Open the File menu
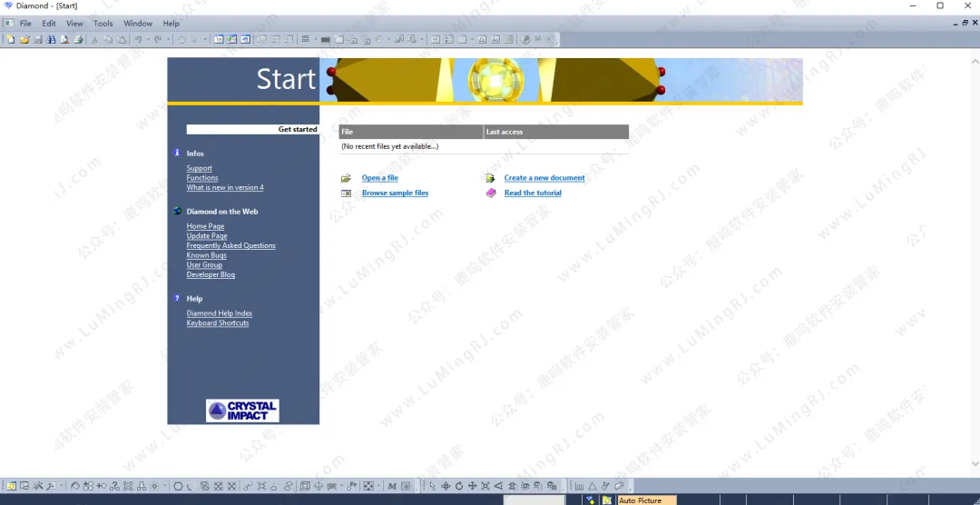Image resolution: width=980 pixels, height=505 pixels. tap(25, 23)
